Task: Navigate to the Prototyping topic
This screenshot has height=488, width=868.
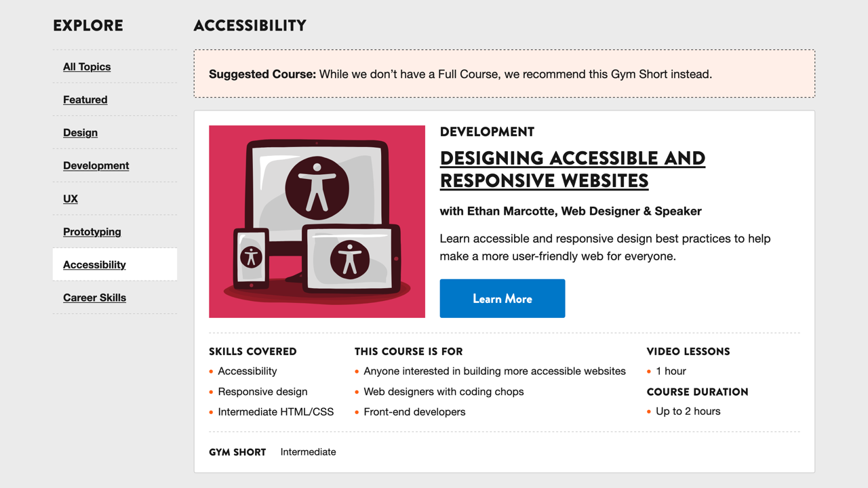Action: pyautogui.click(x=92, y=232)
